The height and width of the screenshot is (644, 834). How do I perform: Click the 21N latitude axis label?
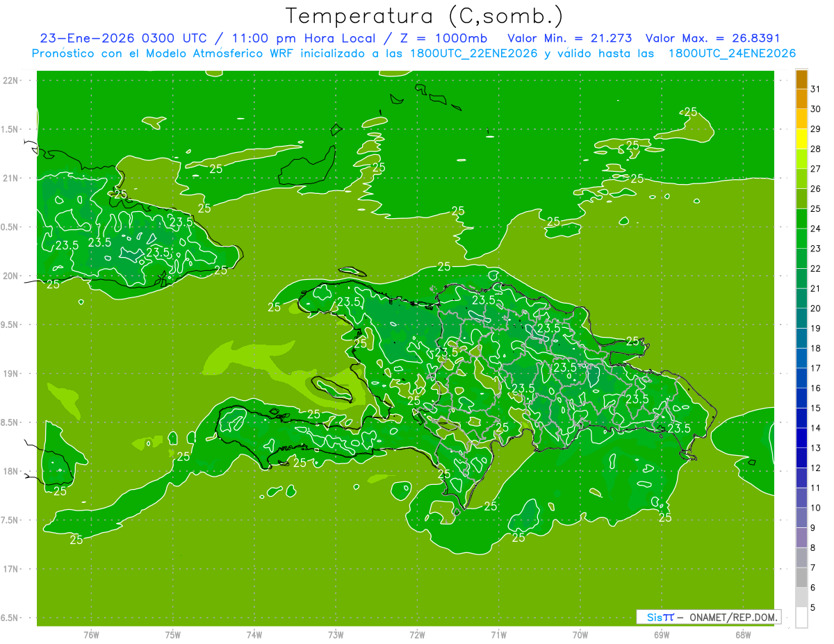[11, 179]
